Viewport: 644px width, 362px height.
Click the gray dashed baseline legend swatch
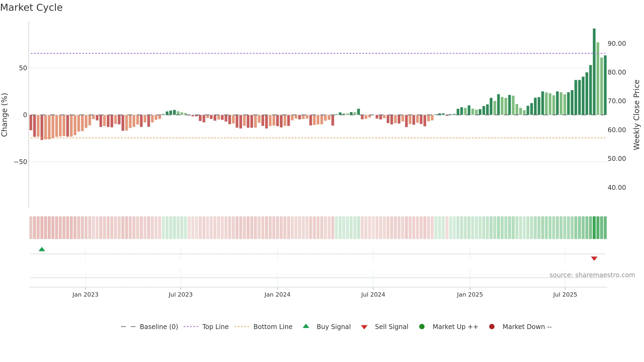pyautogui.click(x=128, y=327)
